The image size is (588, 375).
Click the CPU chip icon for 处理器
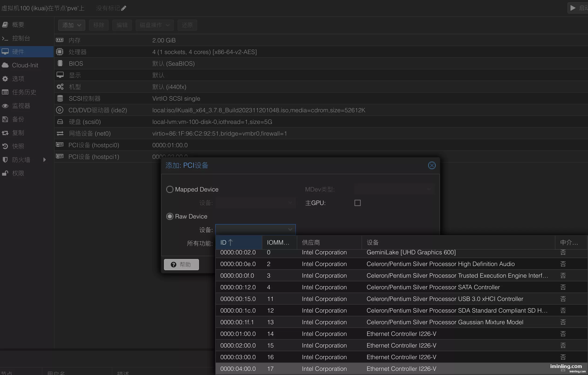click(x=60, y=52)
